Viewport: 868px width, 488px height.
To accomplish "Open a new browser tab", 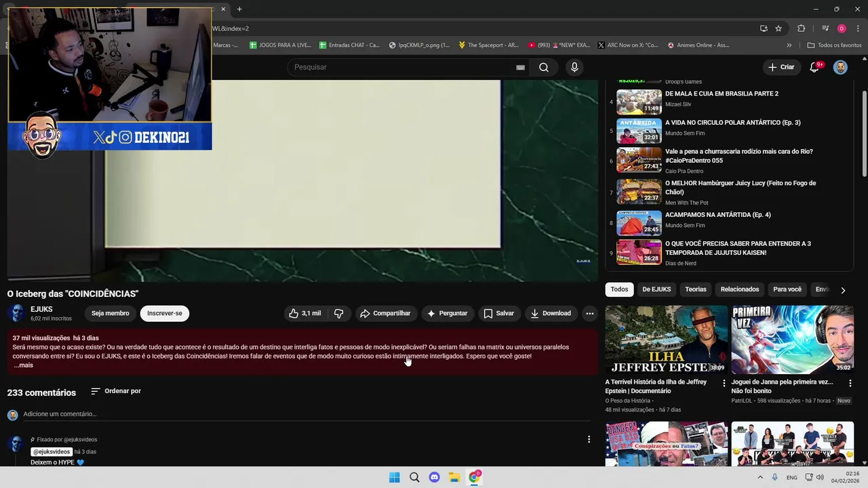I will [239, 9].
